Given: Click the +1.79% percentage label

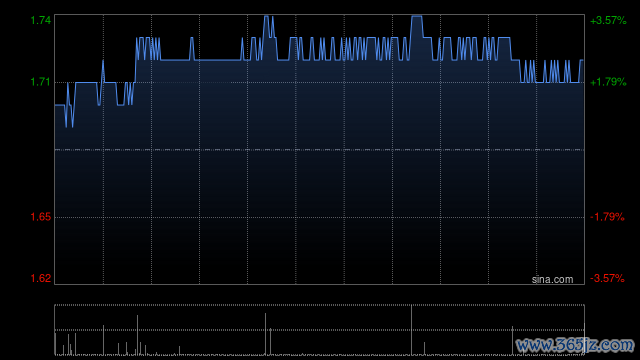Looking at the screenshot, I should click(608, 82).
